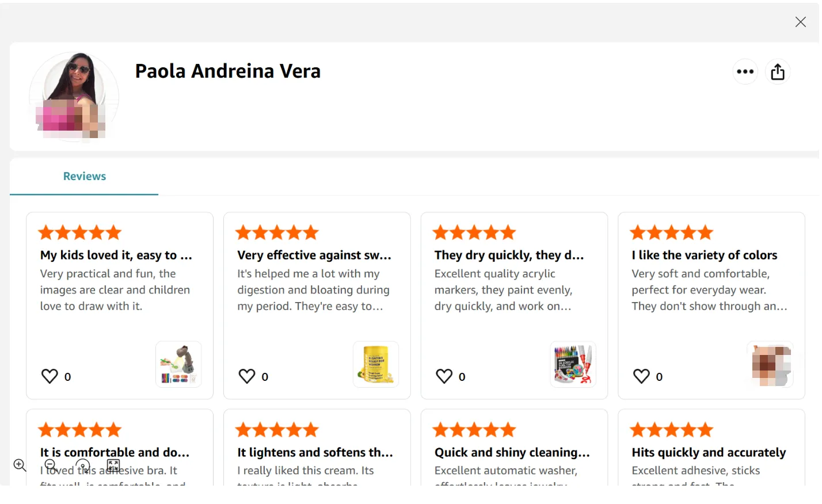
Task: Click the zoom in magnifier icon
Action: pos(20,465)
